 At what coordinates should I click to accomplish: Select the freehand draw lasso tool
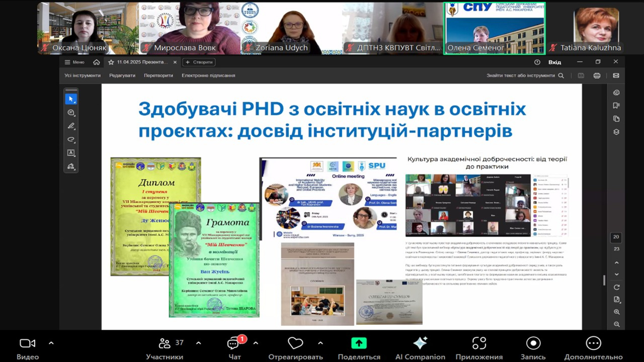71,139
